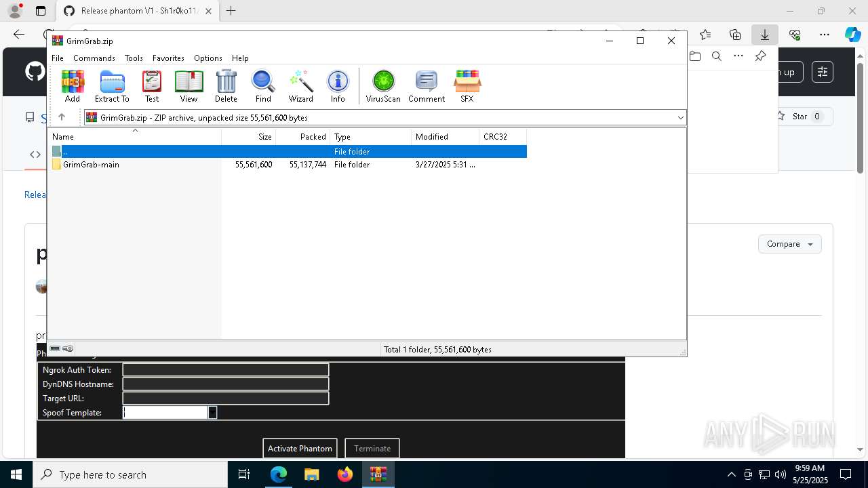Click Edge icon in taskbar
The image size is (868, 488).
coord(279,474)
